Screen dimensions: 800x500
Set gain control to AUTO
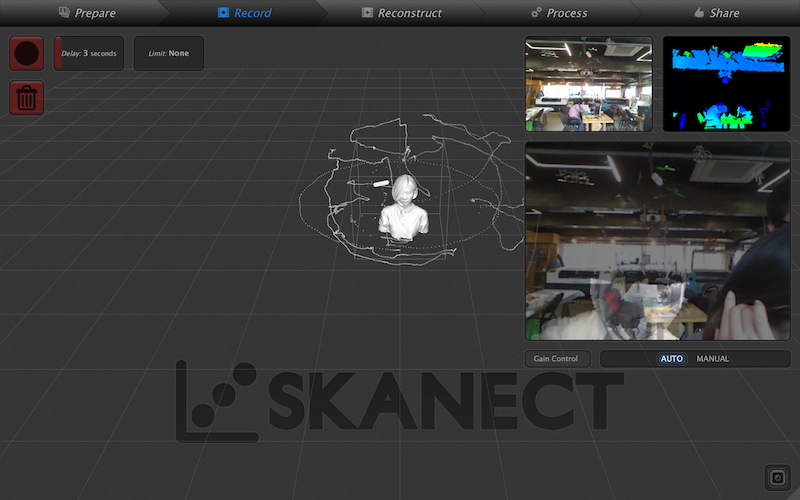(671, 359)
